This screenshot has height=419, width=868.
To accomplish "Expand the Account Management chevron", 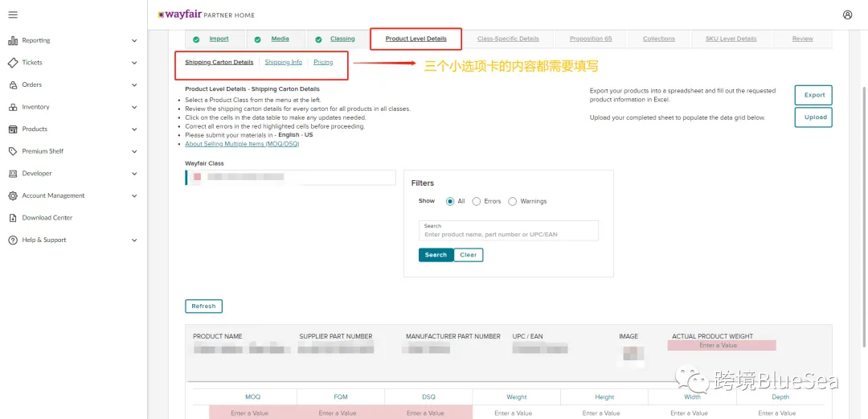I will (x=134, y=195).
